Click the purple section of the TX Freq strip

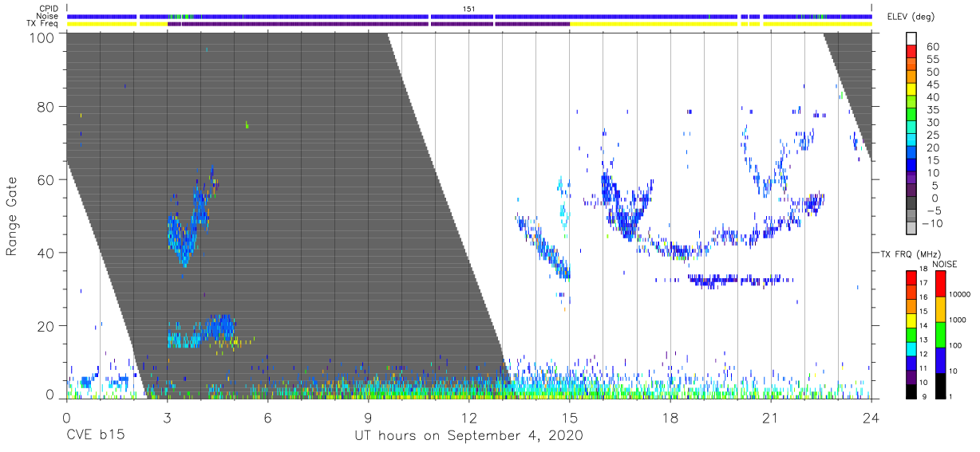pos(369,24)
